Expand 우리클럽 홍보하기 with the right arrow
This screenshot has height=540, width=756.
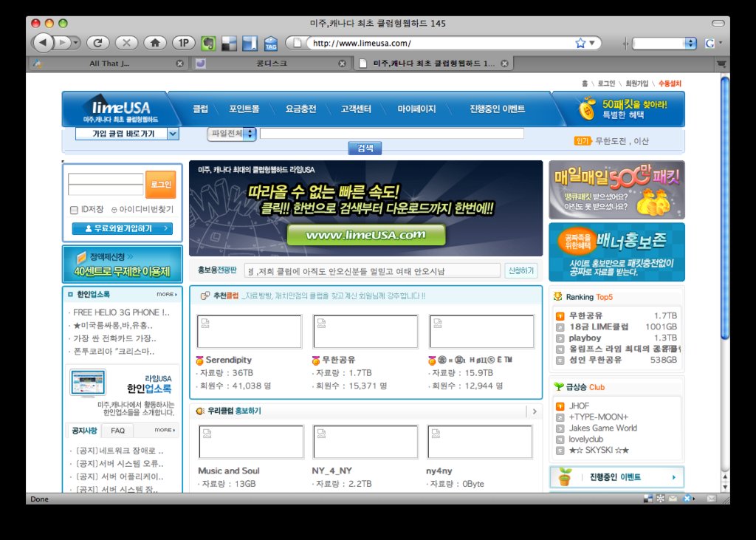coord(534,411)
